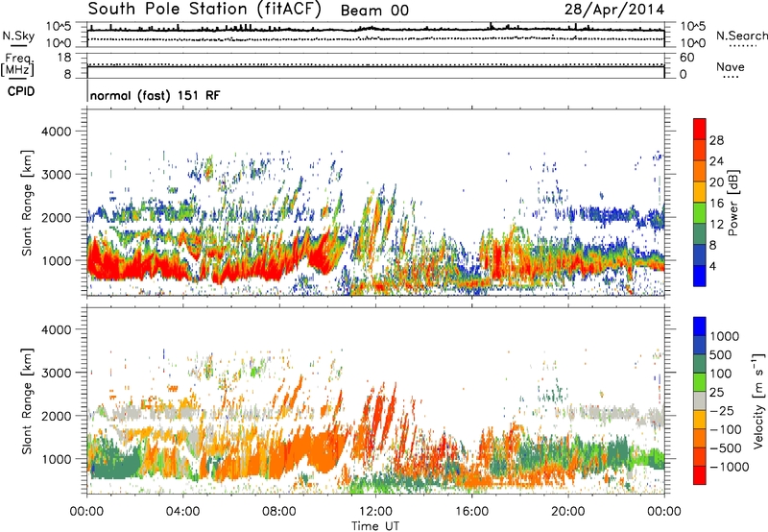Click the "-25" label on Velocity color bar
This screenshot has height=532, width=768.
click(x=723, y=411)
